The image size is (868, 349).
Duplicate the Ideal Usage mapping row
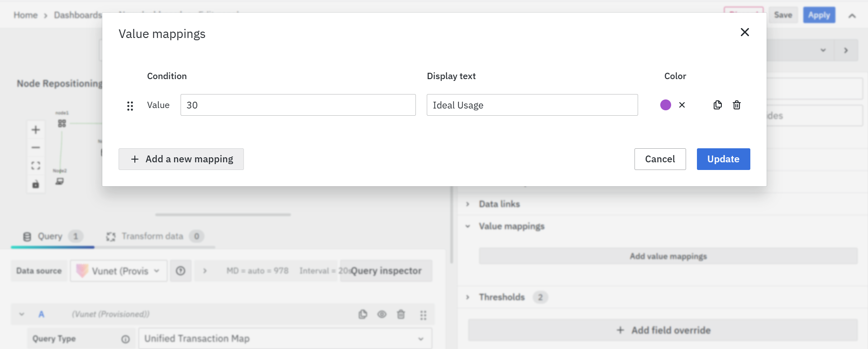pyautogui.click(x=717, y=105)
